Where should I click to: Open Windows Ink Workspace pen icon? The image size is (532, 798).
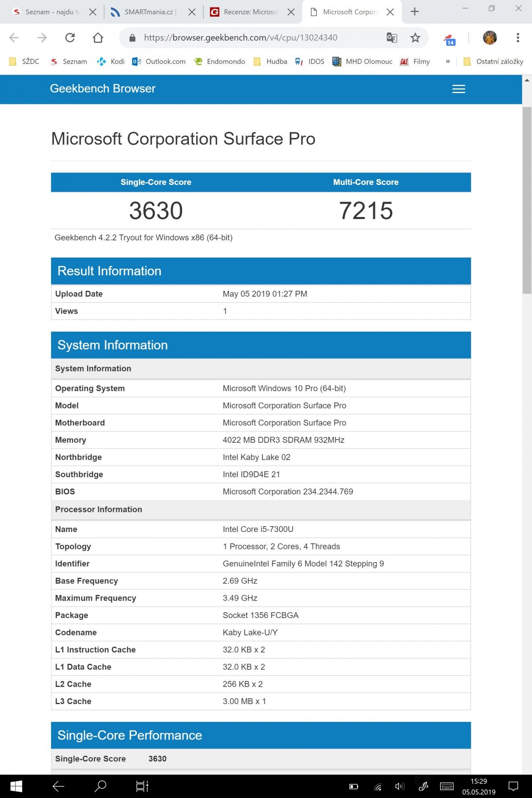pyautogui.click(x=424, y=786)
